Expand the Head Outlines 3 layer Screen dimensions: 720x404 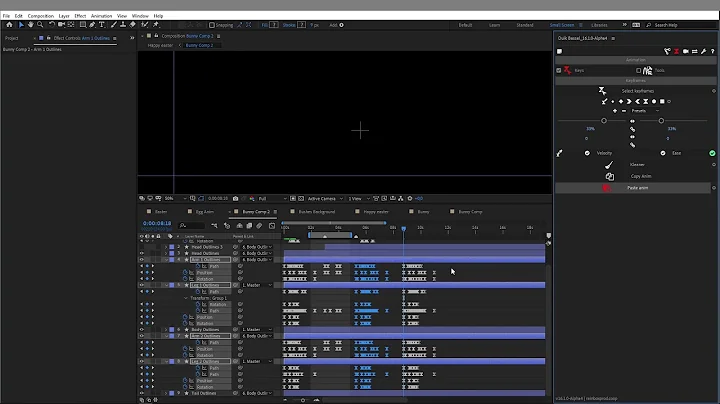coord(166,247)
